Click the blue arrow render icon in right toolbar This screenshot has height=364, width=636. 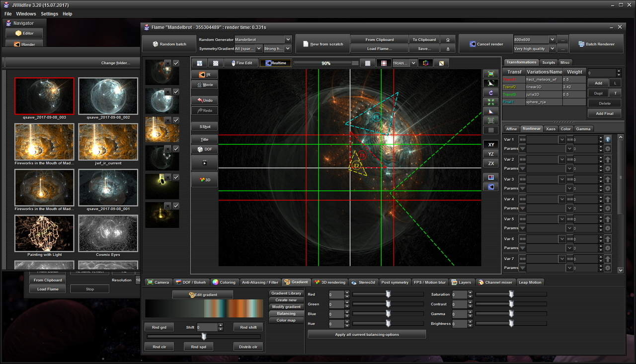(x=491, y=187)
